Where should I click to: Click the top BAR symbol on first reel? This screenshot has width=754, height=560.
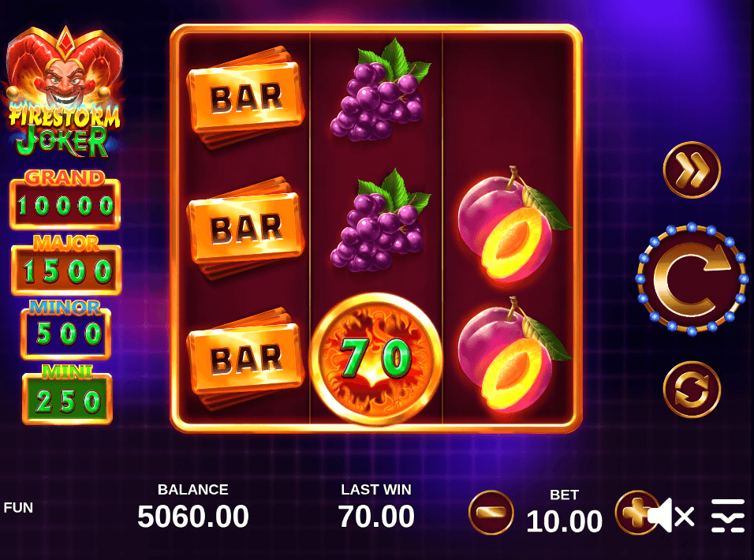coord(246,96)
